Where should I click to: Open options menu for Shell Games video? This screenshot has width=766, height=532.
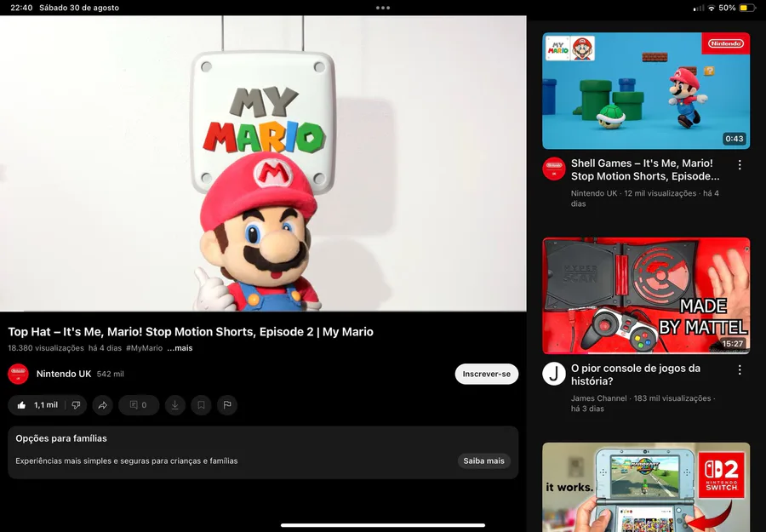[740, 164]
